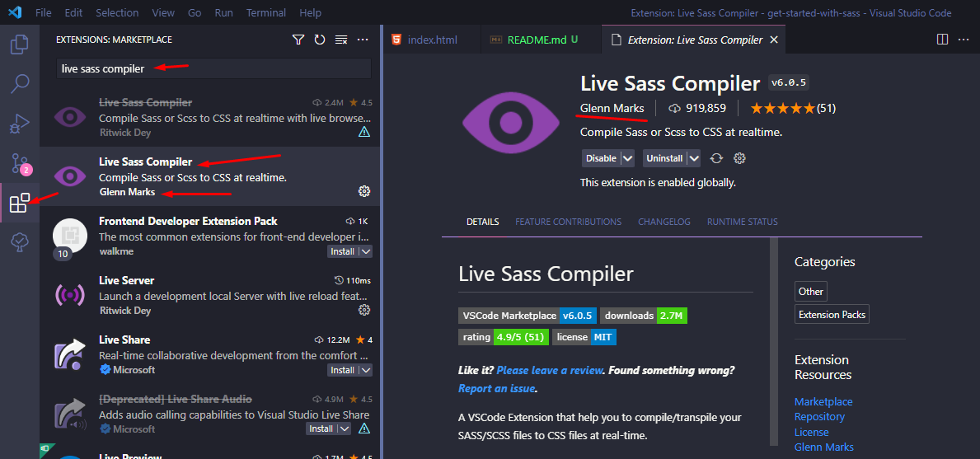Switch to the index.html editor tab
Image resolution: width=980 pixels, height=459 pixels.
433,40
